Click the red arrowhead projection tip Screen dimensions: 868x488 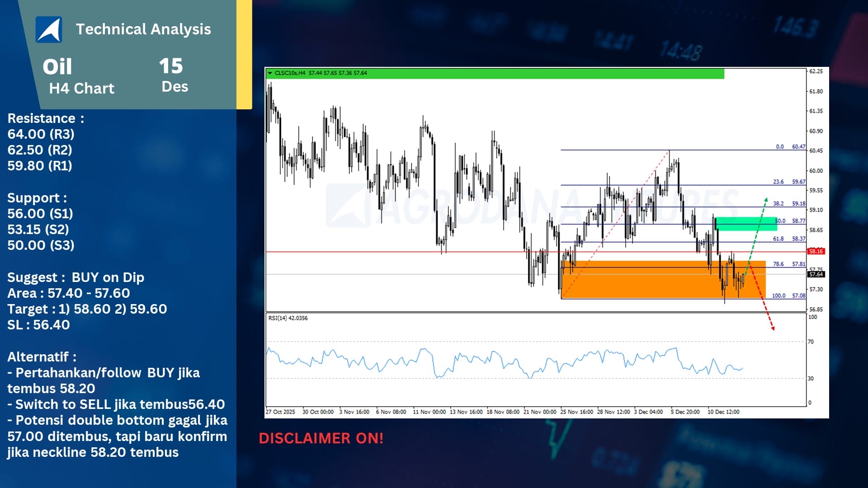773,328
